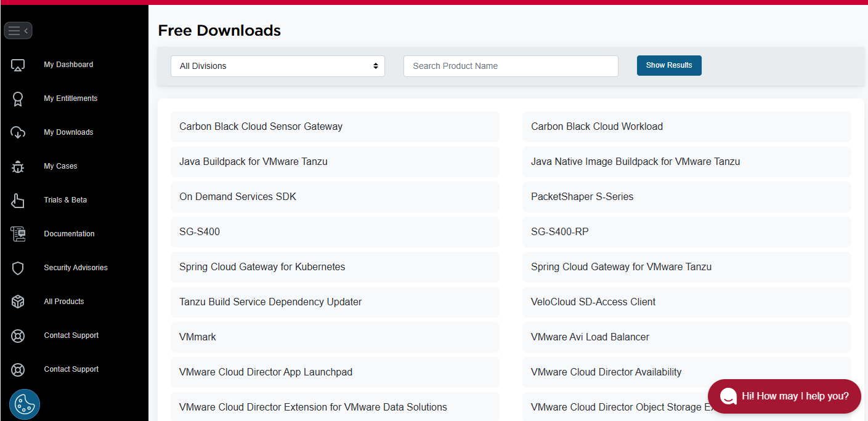868x421 pixels.
Task: Open the VMmark product download page
Action: (197, 337)
